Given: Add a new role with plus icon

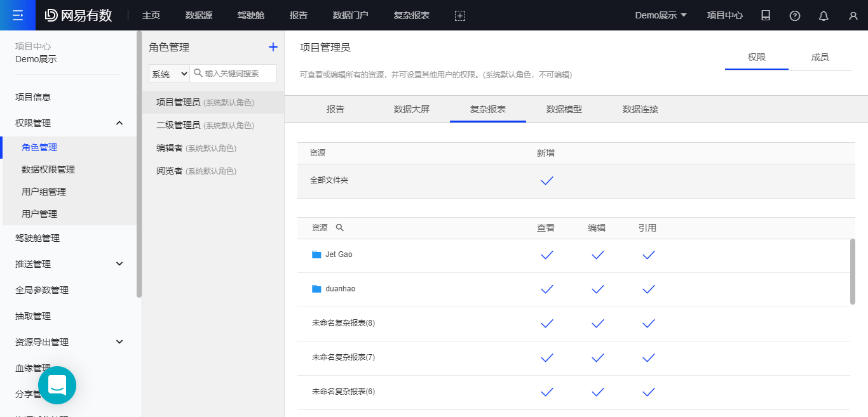Looking at the screenshot, I should (273, 47).
